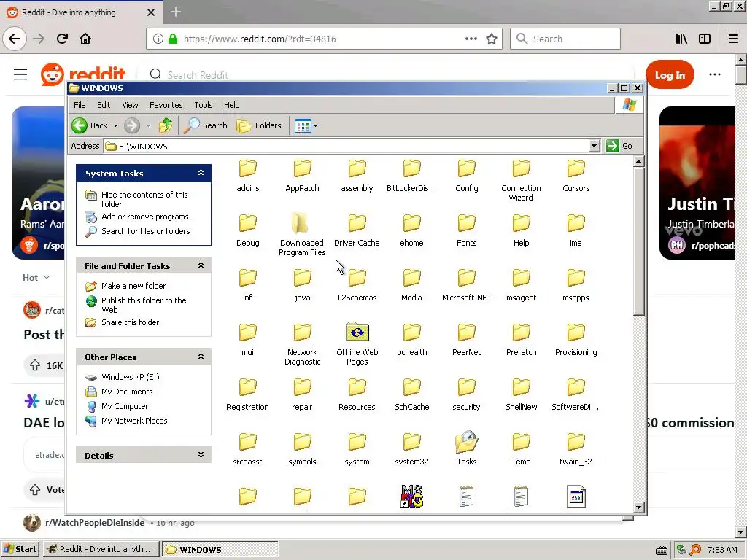This screenshot has height=560, width=747.
Task: Open My Network Places link
Action: tap(134, 421)
